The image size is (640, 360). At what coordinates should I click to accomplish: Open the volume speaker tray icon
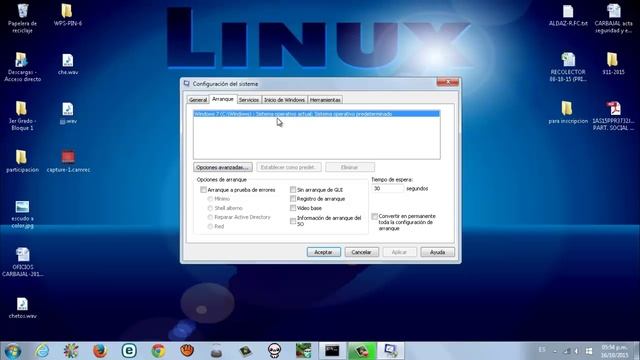(x=576, y=351)
